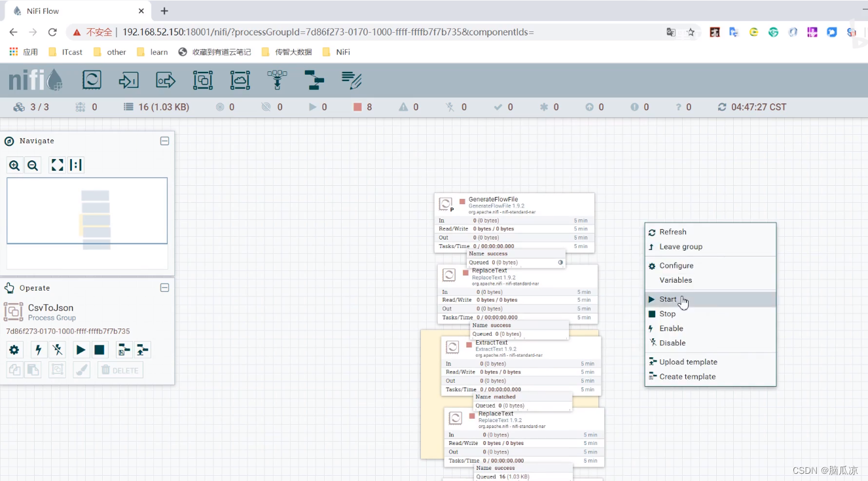Choose Leave group from context menu
This screenshot has width=868, height=481.
pyautogui.click(x=710, y=247)
